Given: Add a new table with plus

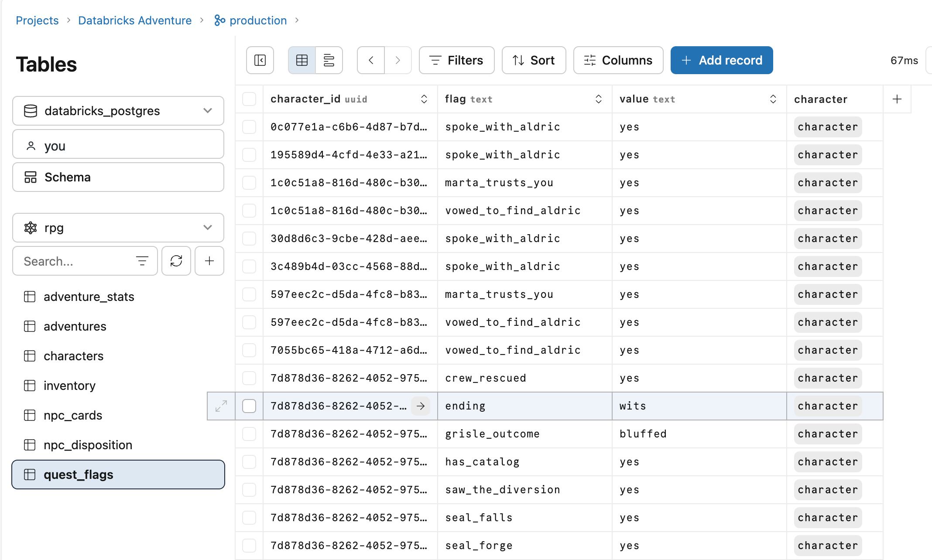Looking at the screenshot, I should 209,261.
